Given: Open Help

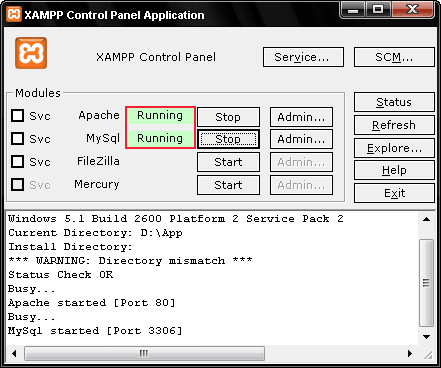Looking at the screenshot, I should (x=394, y=170).
